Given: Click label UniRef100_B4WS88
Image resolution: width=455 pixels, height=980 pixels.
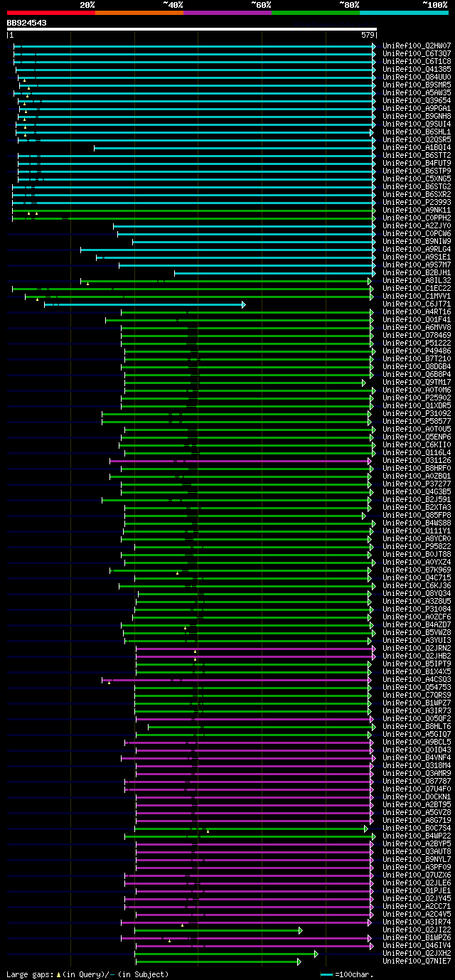Looking at the screenshot, I should (x=417, y=523).
